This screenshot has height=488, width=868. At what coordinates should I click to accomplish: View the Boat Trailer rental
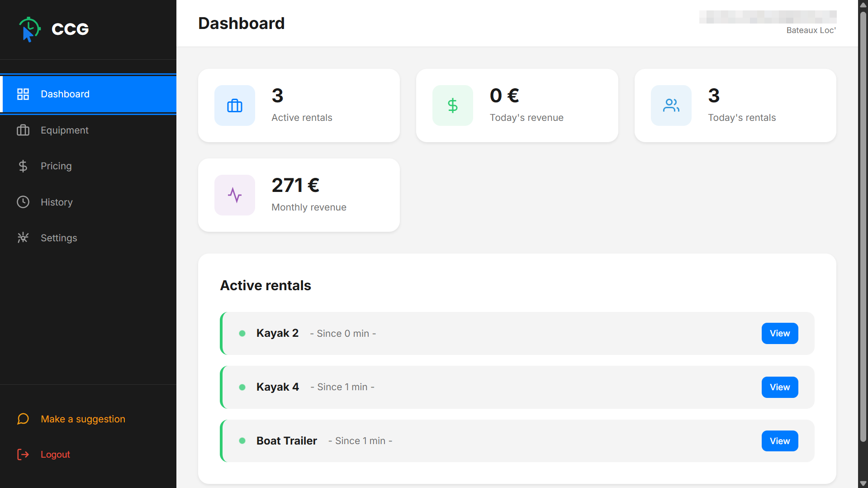tap(780, 441)
